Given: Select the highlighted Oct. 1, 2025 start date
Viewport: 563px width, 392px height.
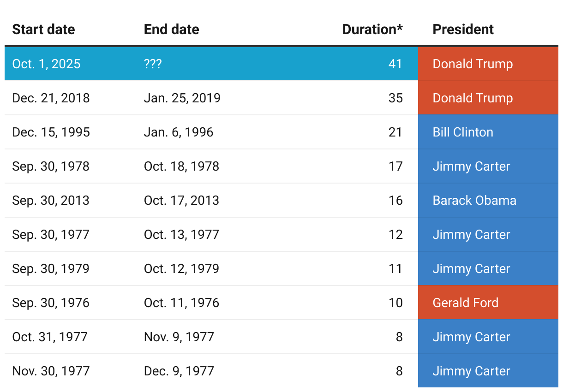Looking at the screenshot, I should tap(46, 64).
